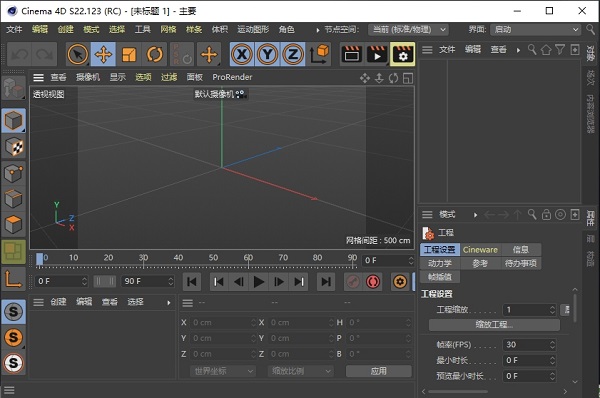Open the 文件 menu in main menu bar
600x398 pixels.
pos(14,29)
